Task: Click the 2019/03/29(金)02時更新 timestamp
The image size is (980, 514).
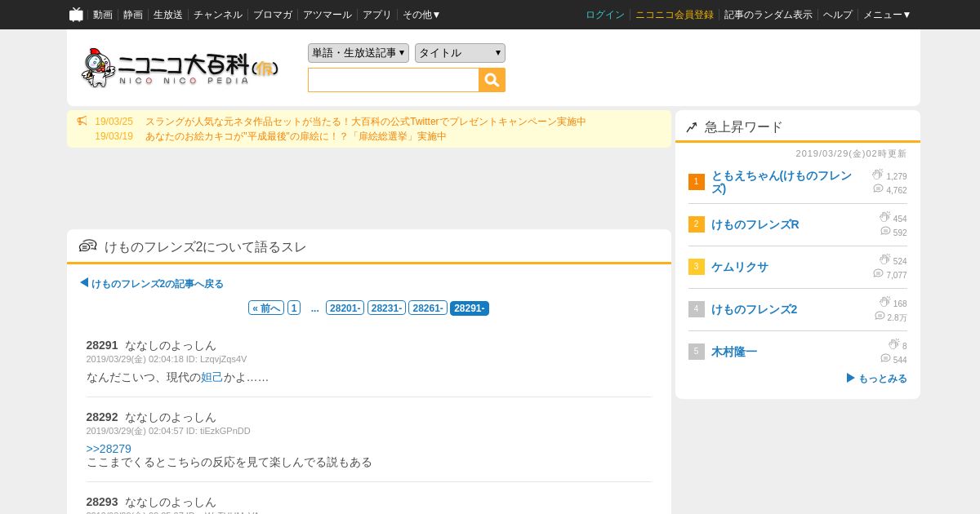Action: (x=851, y=153)
